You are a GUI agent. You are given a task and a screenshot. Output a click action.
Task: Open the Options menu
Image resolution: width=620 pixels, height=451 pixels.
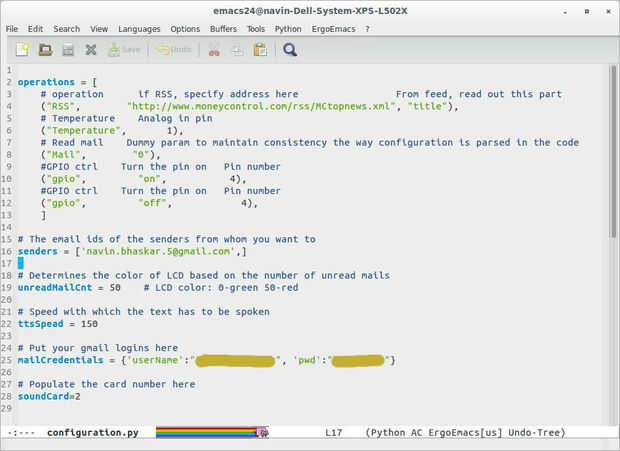pyautogui.click(x=185, y=29)
